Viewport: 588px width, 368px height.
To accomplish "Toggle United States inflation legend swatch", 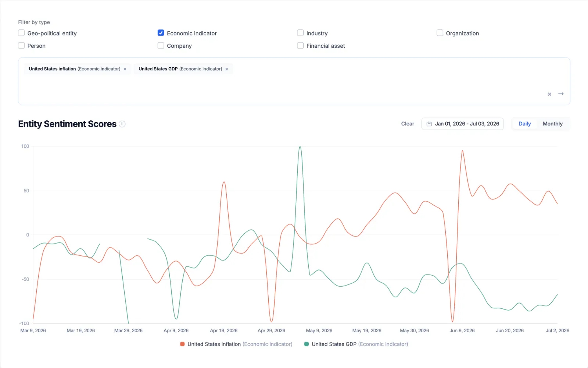I will click(182, 344).
